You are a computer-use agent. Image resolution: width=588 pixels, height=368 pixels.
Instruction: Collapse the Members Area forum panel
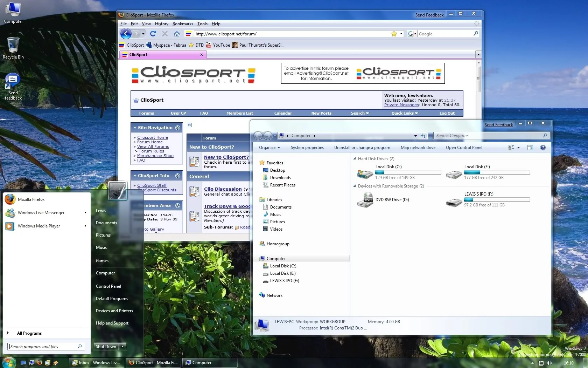[x=177, y=205]
